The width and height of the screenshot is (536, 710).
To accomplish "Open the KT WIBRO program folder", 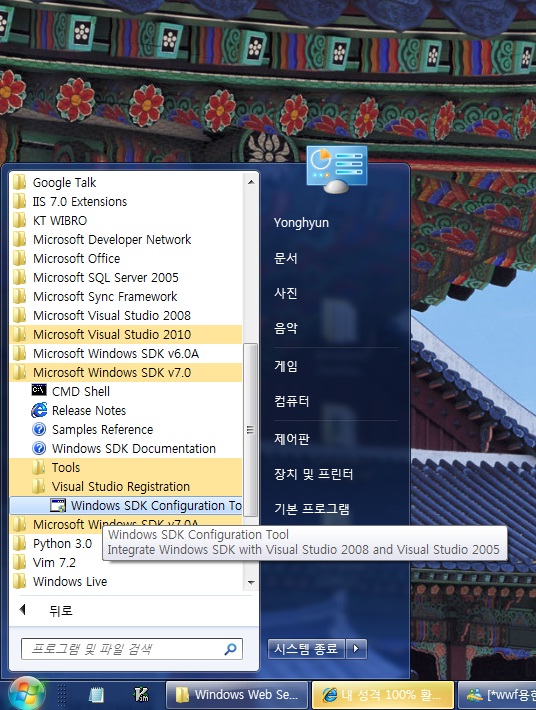I will click(126, 221).
